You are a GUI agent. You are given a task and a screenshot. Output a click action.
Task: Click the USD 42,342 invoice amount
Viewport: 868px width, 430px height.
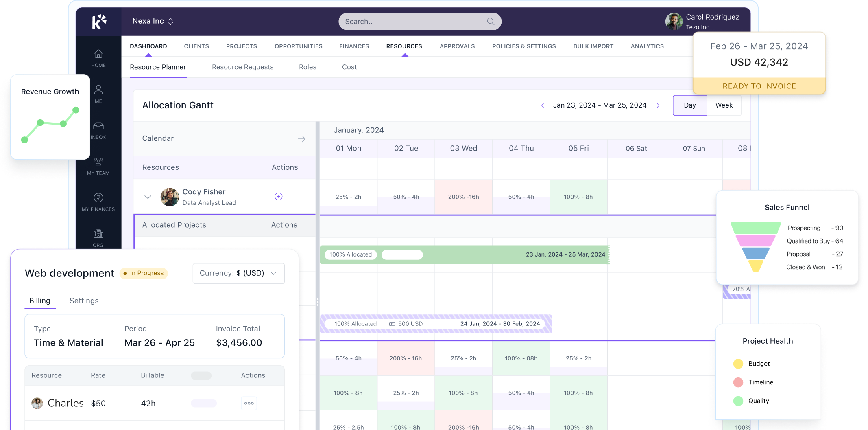(x=759, y=62)
